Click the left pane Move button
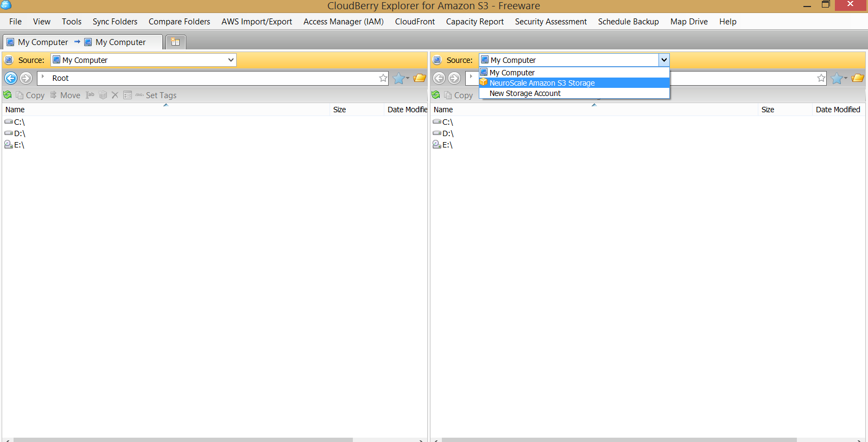Image resolution: width=868 pixels, height=442 pixels. [65, 95]
